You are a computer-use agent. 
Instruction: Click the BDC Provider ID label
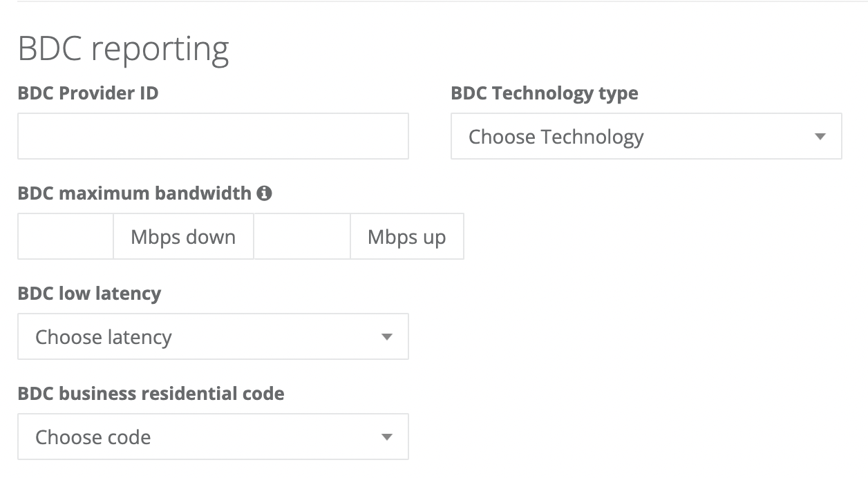(87, 93)
